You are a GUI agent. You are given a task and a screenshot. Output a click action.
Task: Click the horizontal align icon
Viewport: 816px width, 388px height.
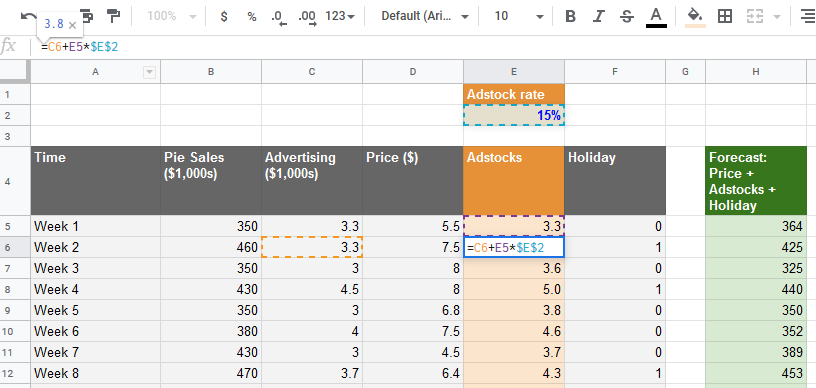808,17
